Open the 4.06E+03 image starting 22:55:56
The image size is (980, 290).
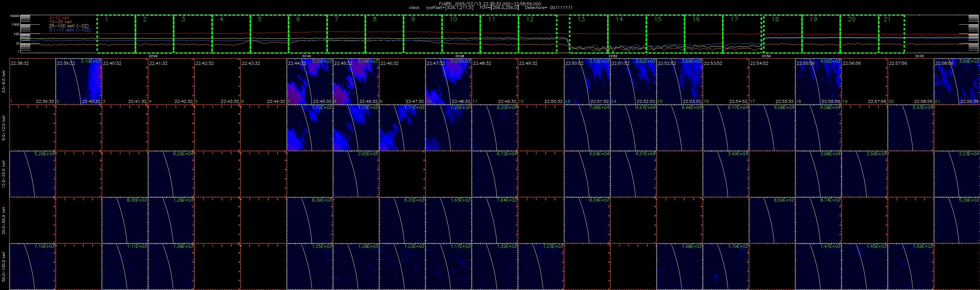pyautogui.click(x=818, y=81)
